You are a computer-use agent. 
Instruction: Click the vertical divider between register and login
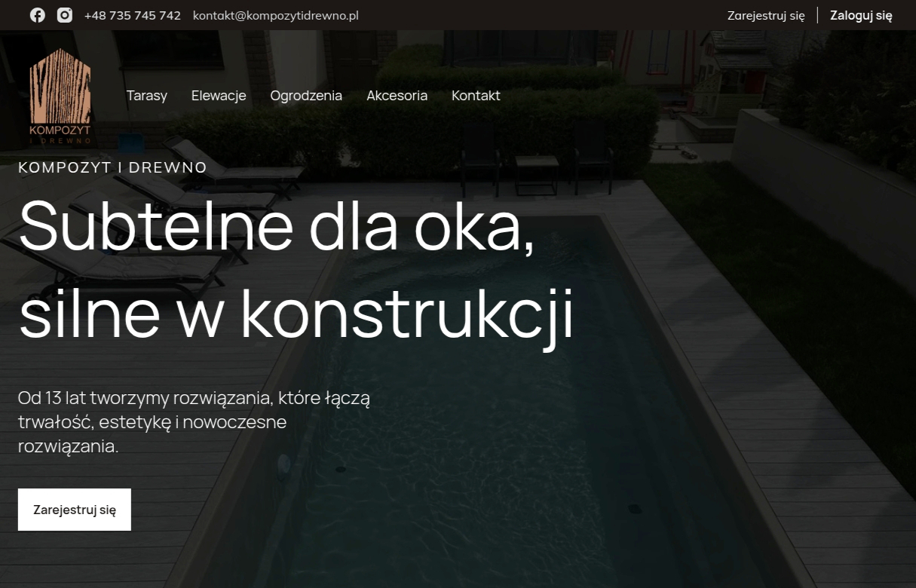click(x=817, y=15)
